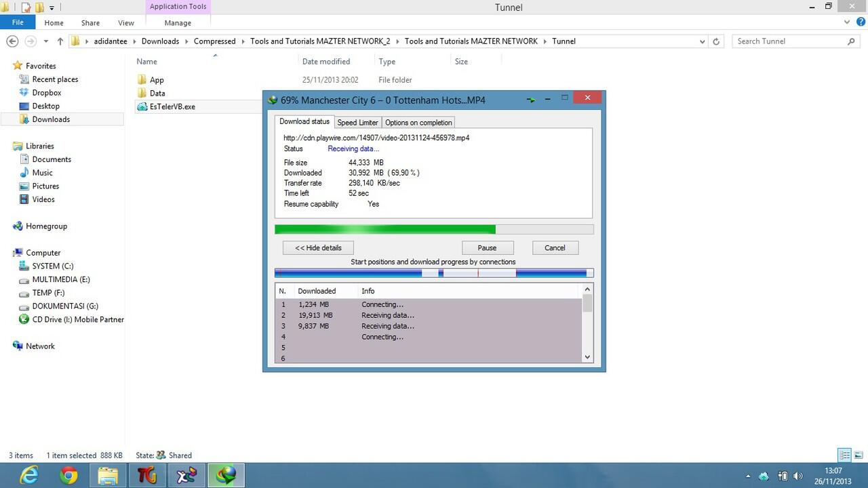
Task: Select the Application Tools contextual tab
Action: tap(178, 7)
